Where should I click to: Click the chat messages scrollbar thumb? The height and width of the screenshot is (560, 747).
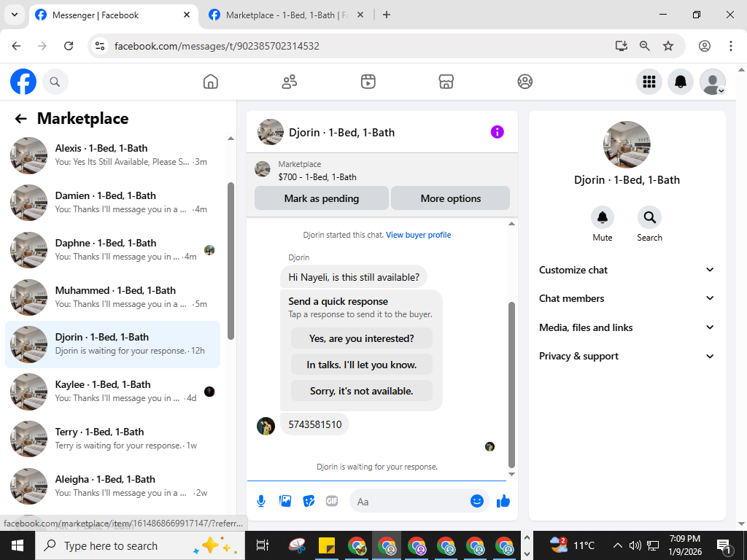[x=511, y=385]
